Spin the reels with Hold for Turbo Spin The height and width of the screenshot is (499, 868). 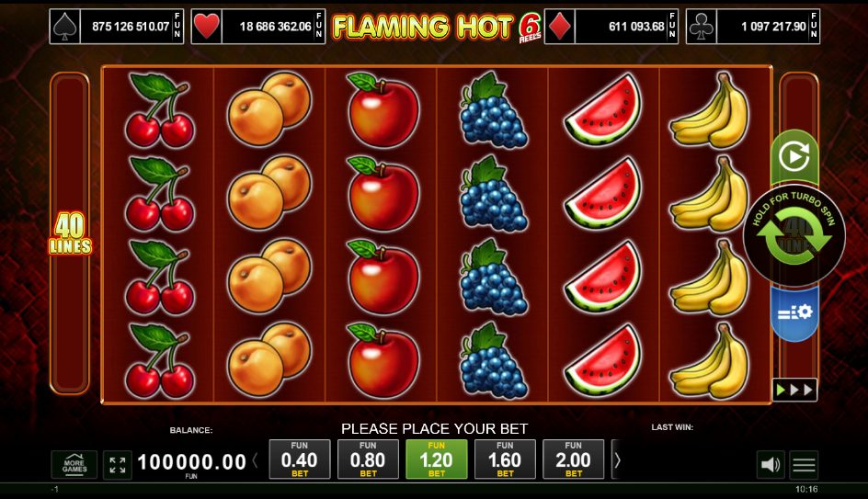(794, 235)
